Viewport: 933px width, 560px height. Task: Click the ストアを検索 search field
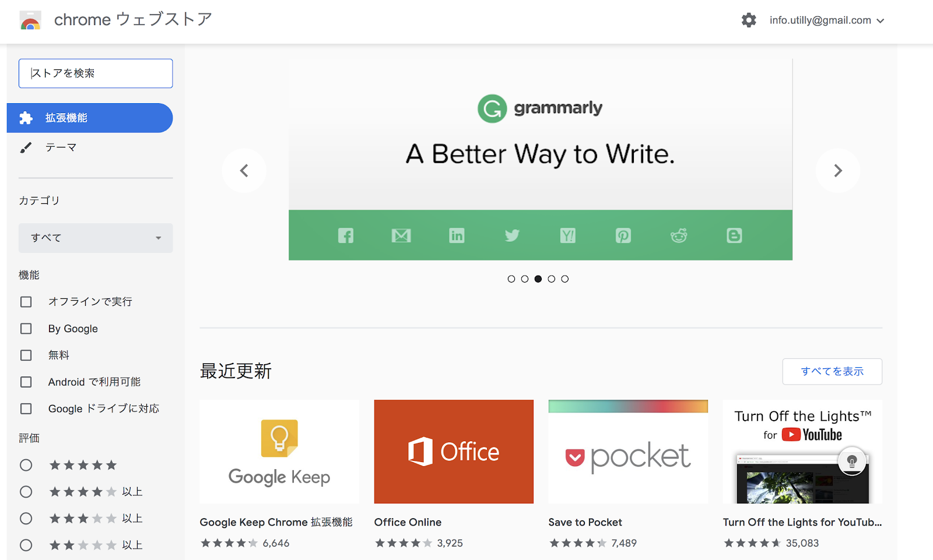click(x=96, y=73)
